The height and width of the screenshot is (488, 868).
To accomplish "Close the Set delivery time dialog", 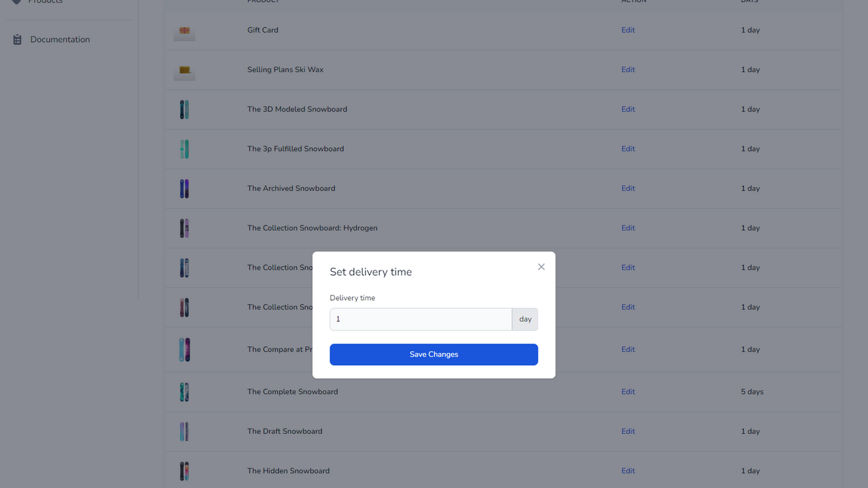I will coord(541,267).
